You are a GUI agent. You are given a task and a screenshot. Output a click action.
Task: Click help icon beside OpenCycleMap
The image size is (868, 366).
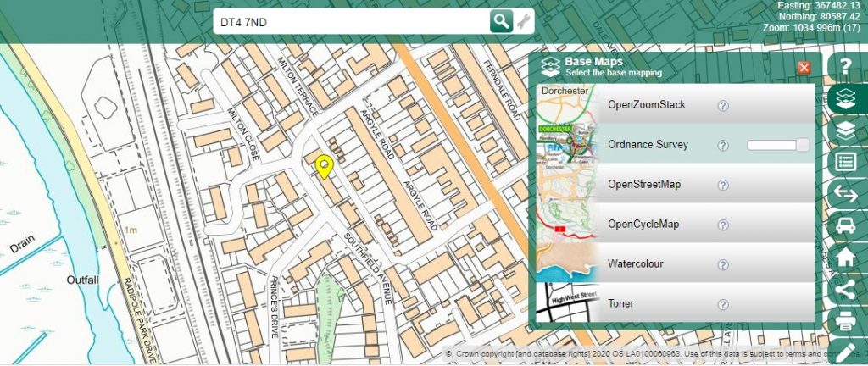coord(723,225)
